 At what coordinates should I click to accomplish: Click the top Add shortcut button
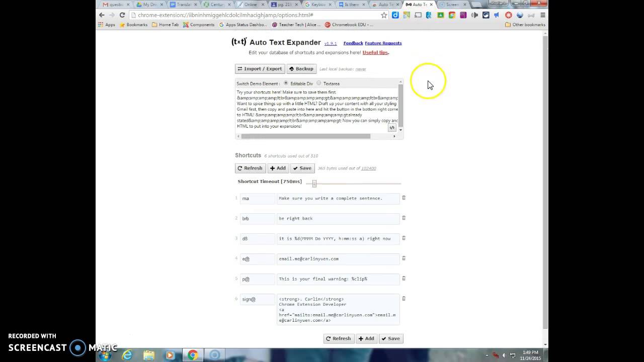click(278, 168)
